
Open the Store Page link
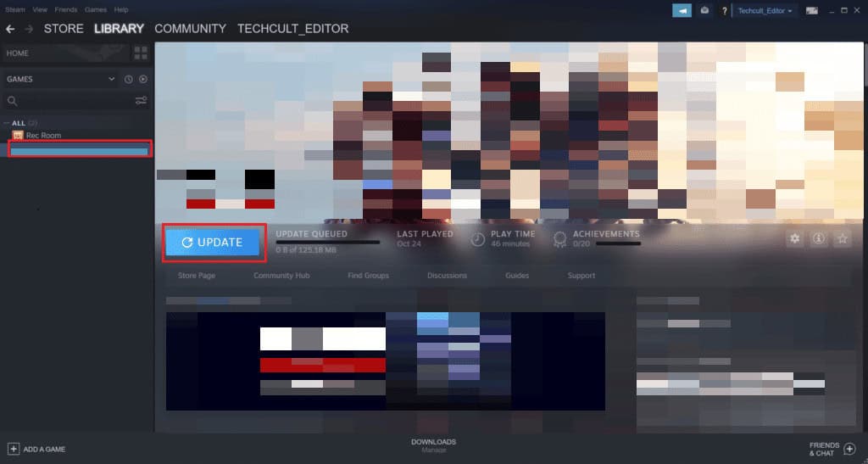(x=197, y=275)
